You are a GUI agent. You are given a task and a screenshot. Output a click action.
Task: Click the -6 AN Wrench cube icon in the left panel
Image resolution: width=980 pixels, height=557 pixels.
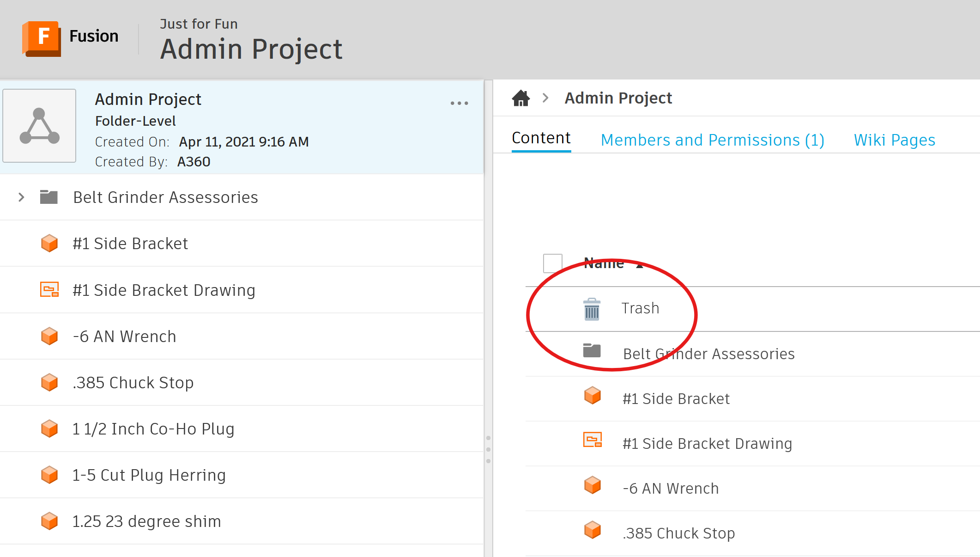click(49, 336)
